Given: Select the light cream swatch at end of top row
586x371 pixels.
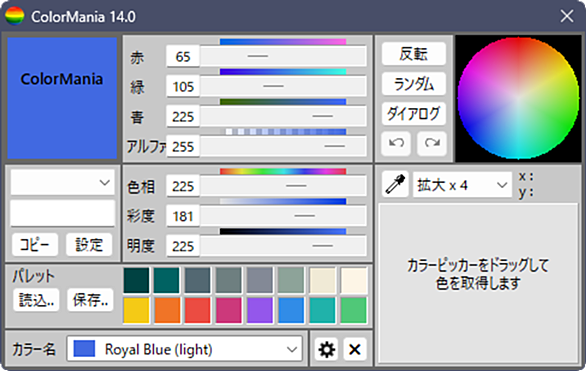Looking at the screenshot, I should (x=353, y=280).
